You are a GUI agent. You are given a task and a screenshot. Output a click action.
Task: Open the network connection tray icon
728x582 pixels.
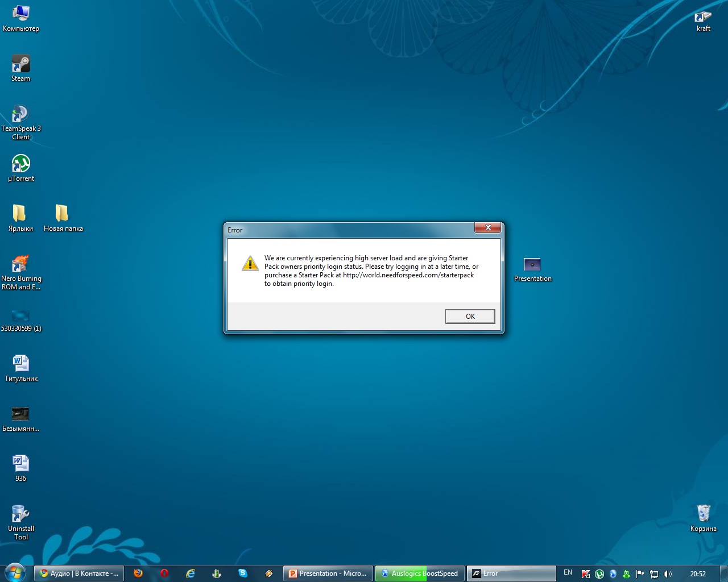[x=654, y=573]
